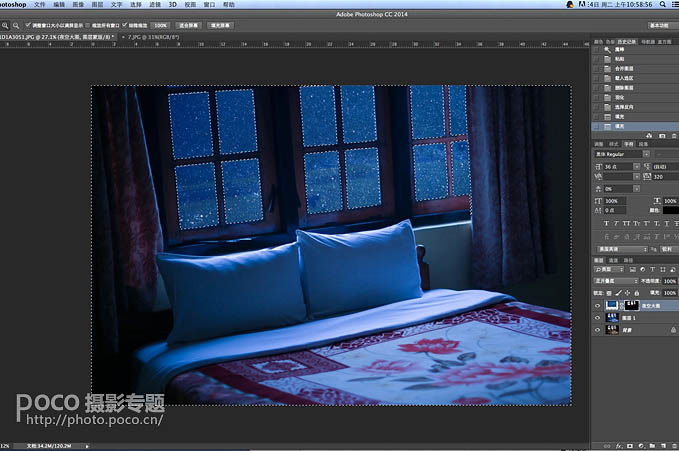This screenshot has width=679, height=451.
Task: Create new snapshot with camera icon
Action: [662, 136]
